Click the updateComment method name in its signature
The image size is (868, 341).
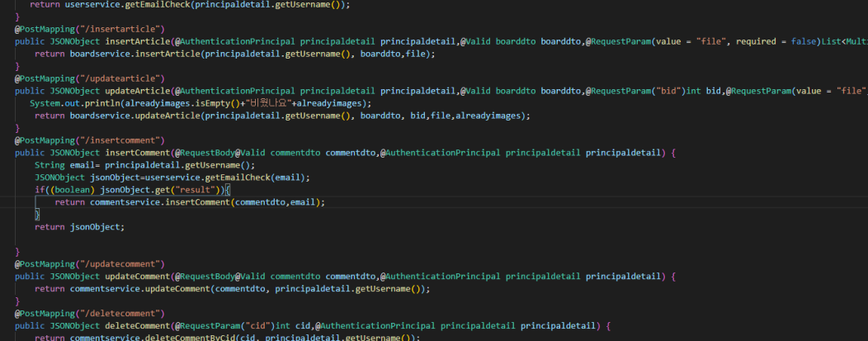tap(138, 277)
